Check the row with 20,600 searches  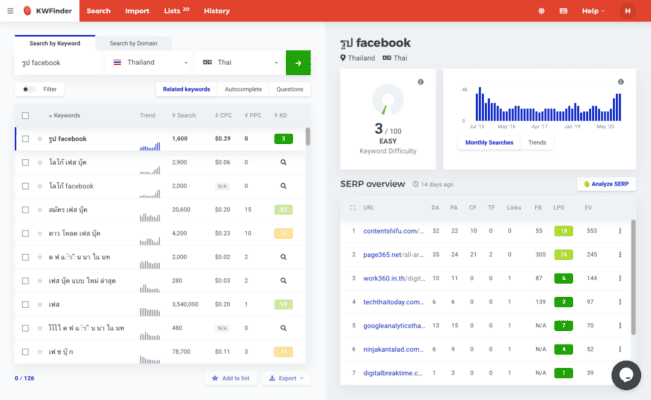[x=25, y=210]
